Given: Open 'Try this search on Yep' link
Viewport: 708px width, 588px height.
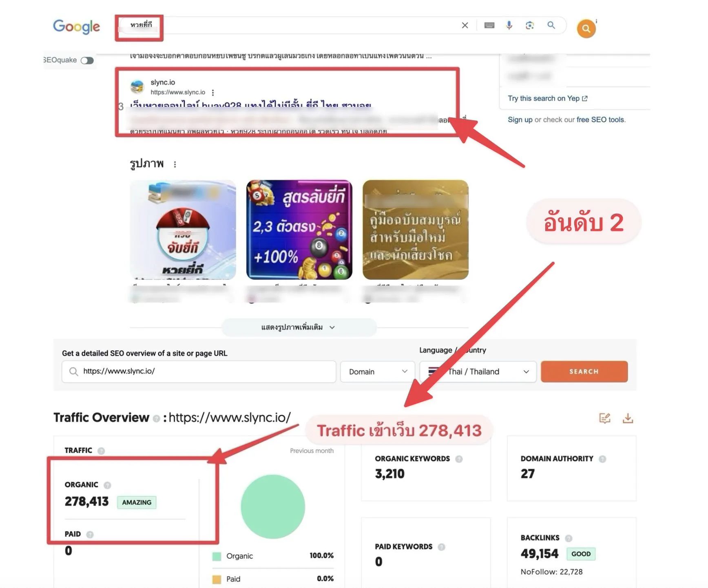Looking at the screenshot, I should pos(547,98).
